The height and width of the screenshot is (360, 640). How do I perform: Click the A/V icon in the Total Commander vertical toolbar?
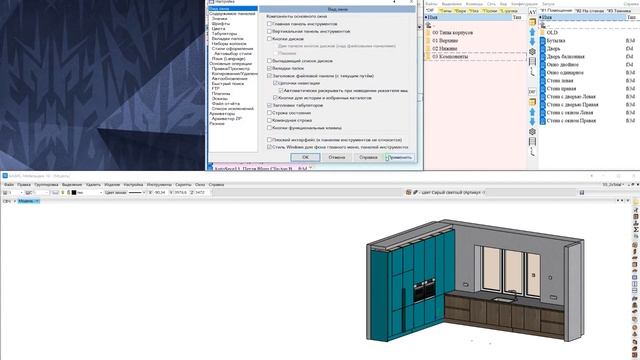pyautogui.click(x=532, y=12)
